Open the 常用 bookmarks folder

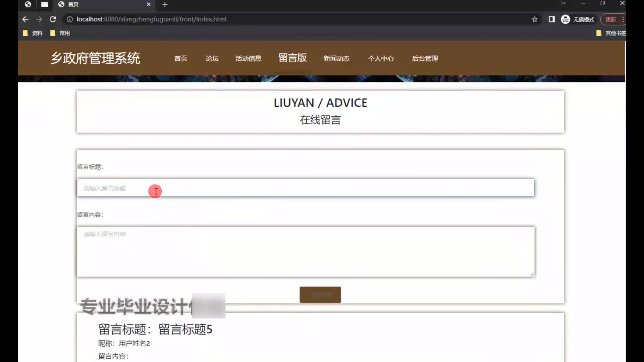pyautogui.click(x=60, y=33)
